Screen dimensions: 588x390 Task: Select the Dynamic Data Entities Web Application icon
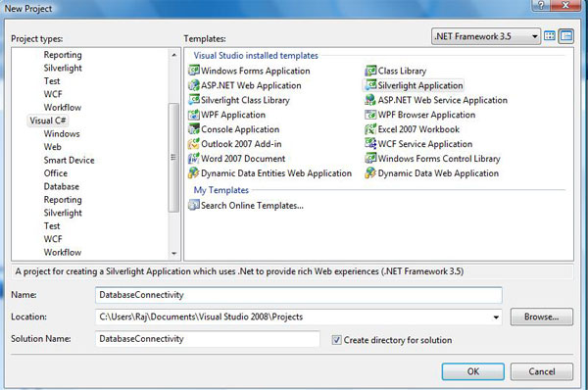(x=193, y=172)
